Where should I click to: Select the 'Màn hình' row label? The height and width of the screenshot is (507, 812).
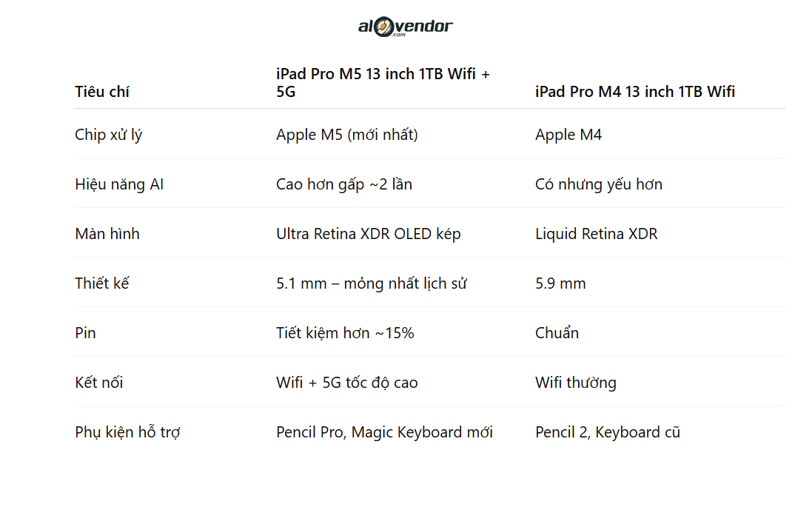(x=107, y=234)
